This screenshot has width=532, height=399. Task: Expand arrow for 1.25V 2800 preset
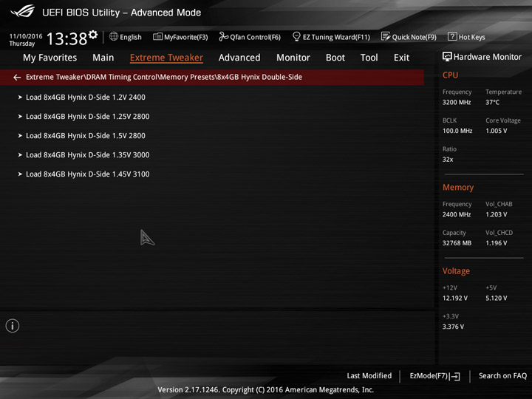[20, 117]
